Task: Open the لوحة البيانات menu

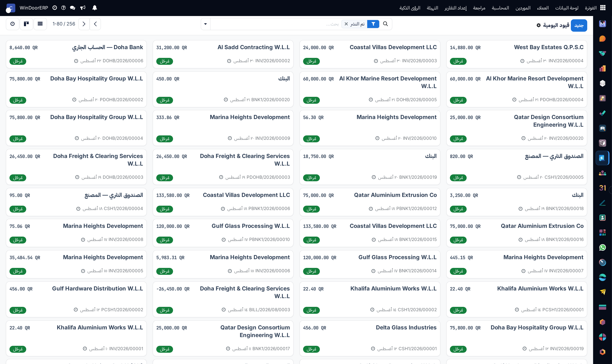Action: tap(567, 8)
